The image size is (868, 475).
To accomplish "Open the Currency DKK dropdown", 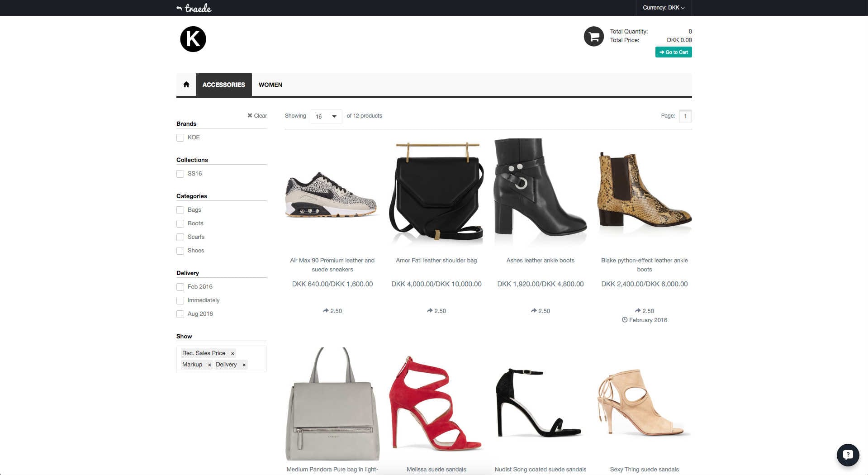I will pyautogui.click(x=663, y=8).
